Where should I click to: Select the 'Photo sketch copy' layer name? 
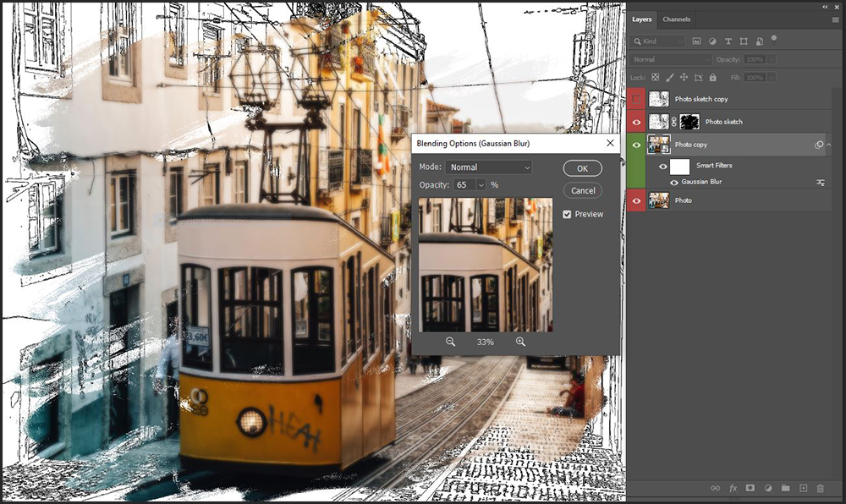pyautogui.click(x=701, y=99)
